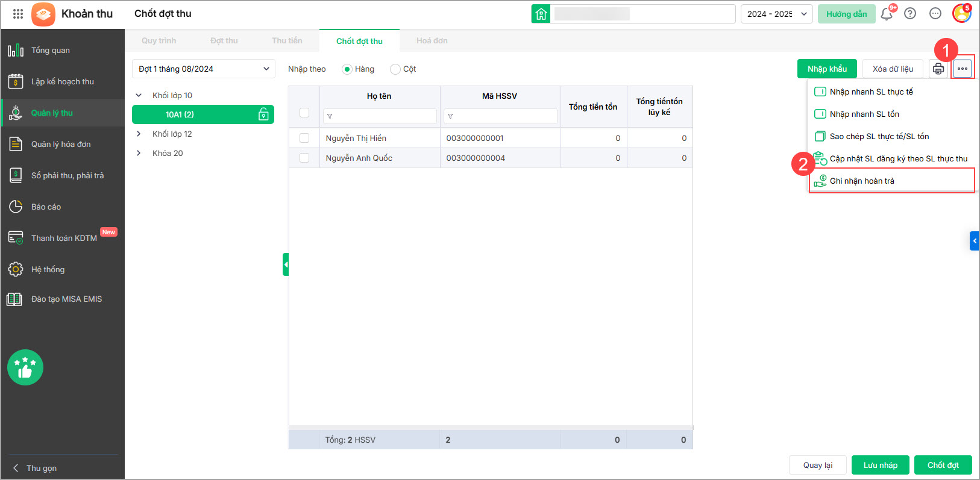Open Báo cáo in sidebar
The image size is (980, 480).
pos(63,207)
